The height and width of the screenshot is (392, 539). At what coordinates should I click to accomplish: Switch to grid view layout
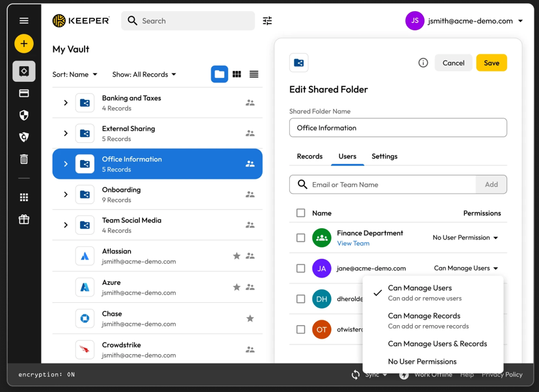coord(237,75)
